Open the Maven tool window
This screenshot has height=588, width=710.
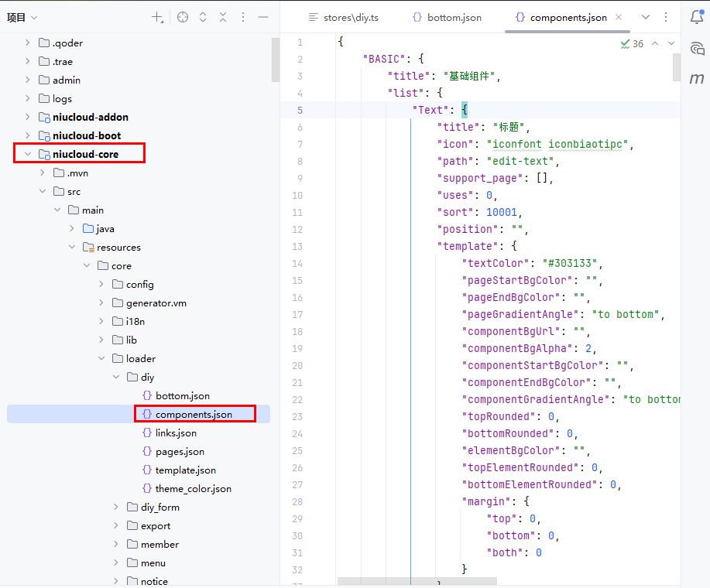(x=696, y=78)
